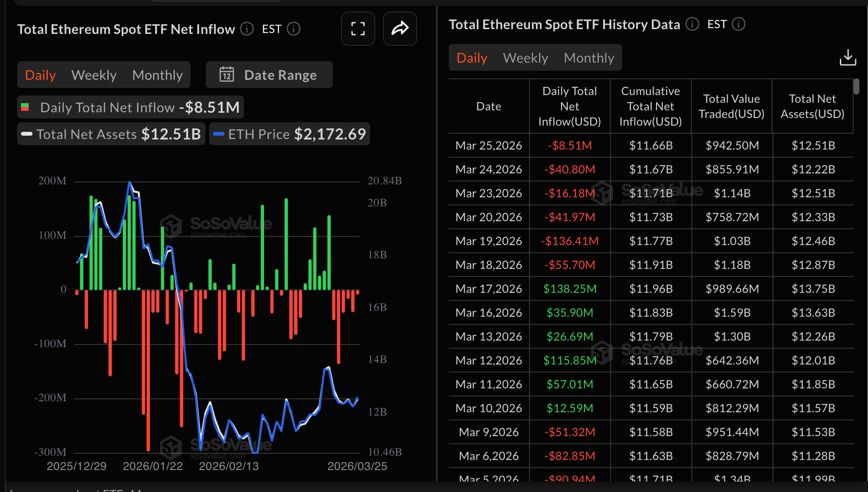Switch chart to Weekly view
Screen dimensions: 868x492
click(94, 75)
